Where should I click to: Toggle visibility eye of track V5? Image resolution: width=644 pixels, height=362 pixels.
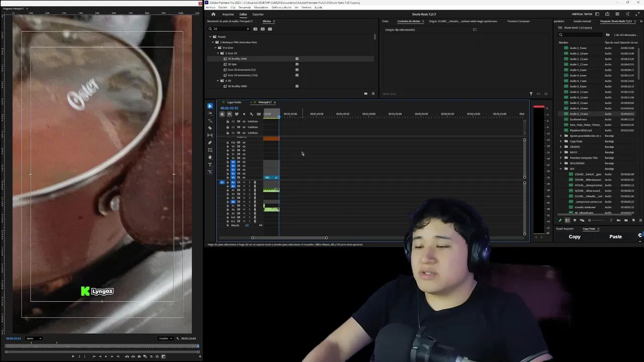[244, 162]
